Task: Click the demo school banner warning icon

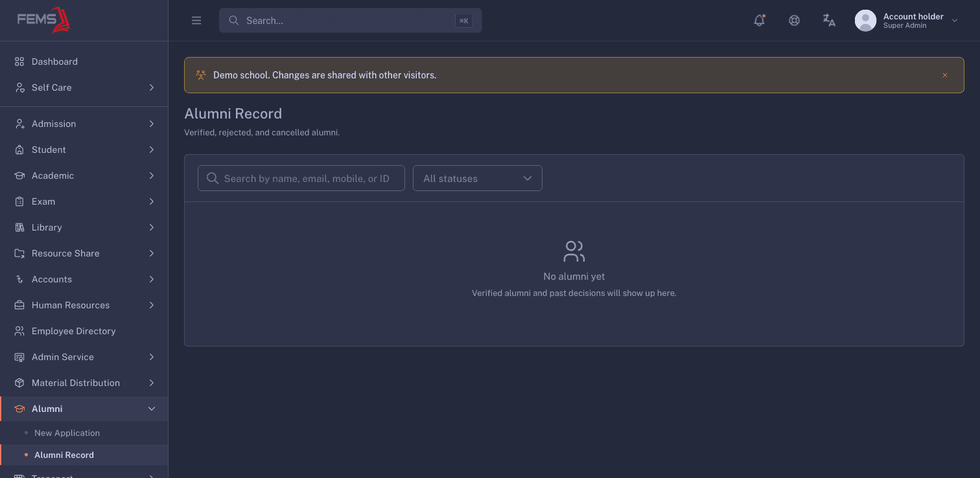Action: [x=201, y=75]
